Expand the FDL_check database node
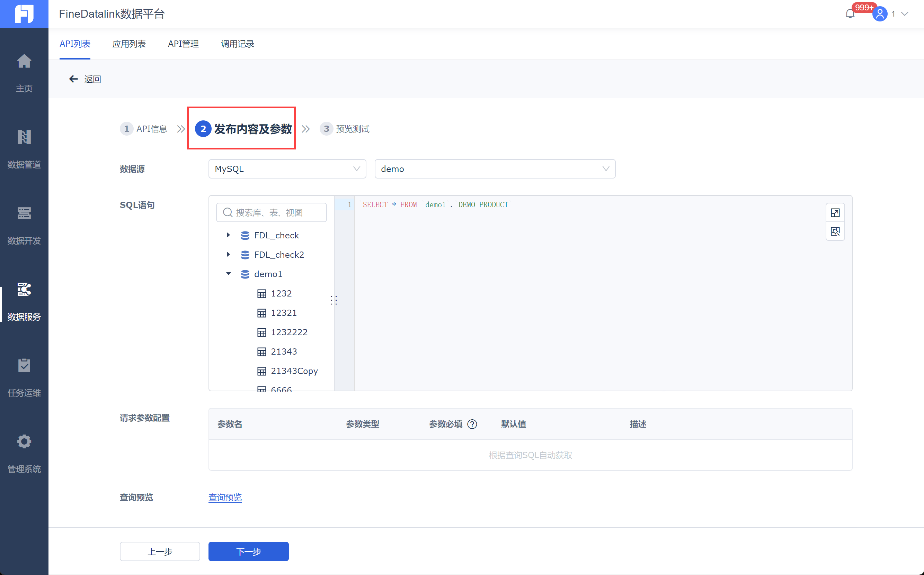 pyautogui.click(x=228, y=235)
